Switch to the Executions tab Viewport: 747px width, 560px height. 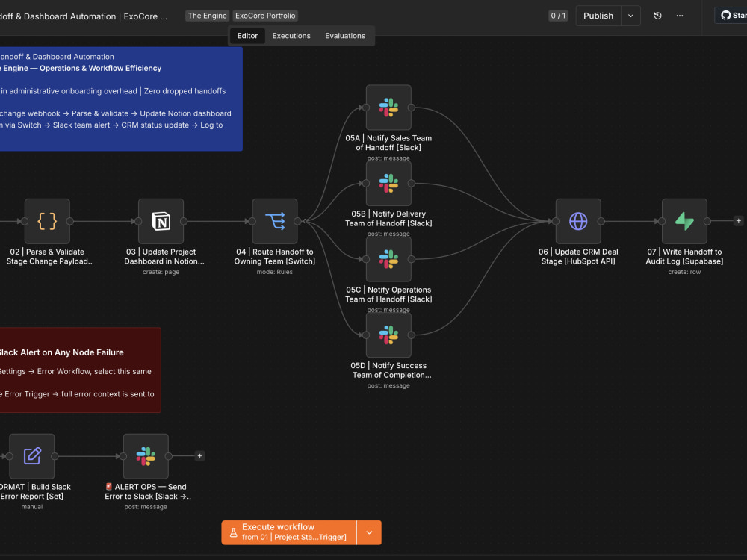pos(291,36)
